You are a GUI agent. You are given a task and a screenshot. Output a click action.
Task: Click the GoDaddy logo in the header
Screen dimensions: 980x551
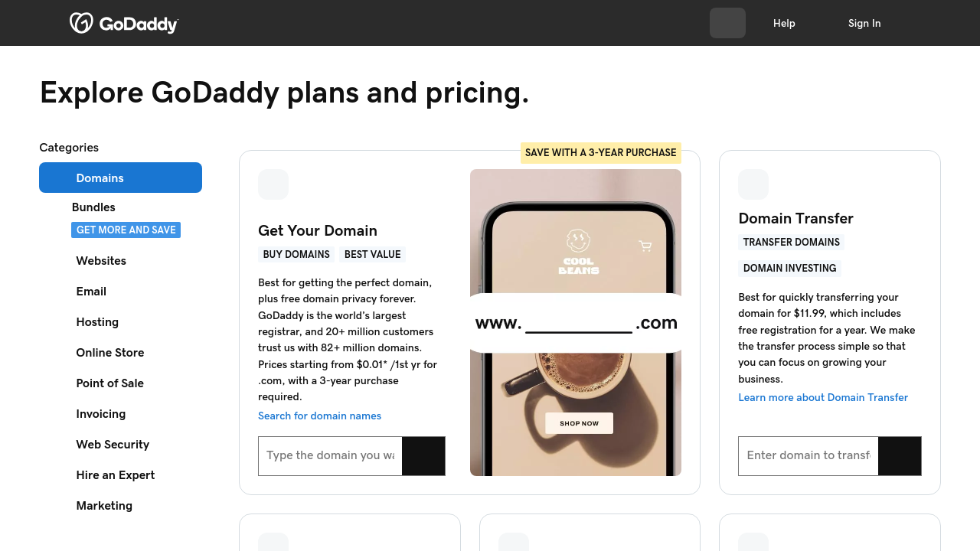pyautogui.click(x=124, y=23)
